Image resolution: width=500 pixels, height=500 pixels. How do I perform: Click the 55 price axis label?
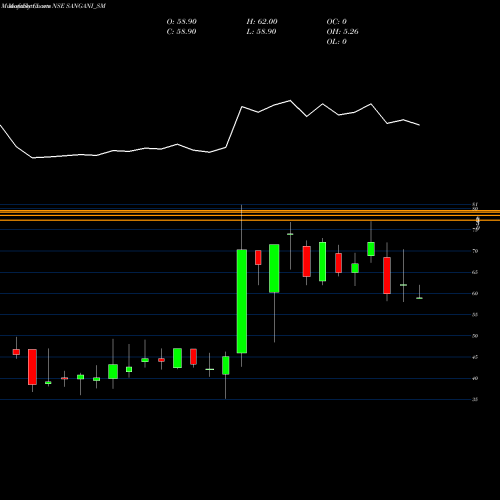coord(475,315)
